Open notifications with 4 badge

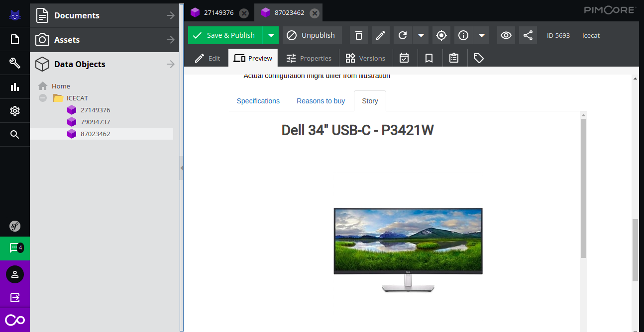click(x=15, y=248)
